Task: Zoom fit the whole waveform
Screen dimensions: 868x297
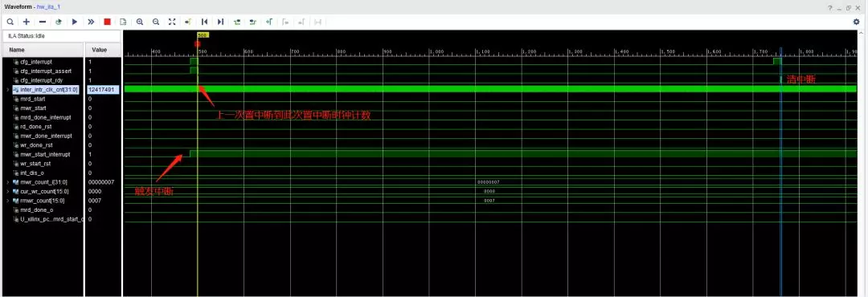Action: (x=172, y=22)
